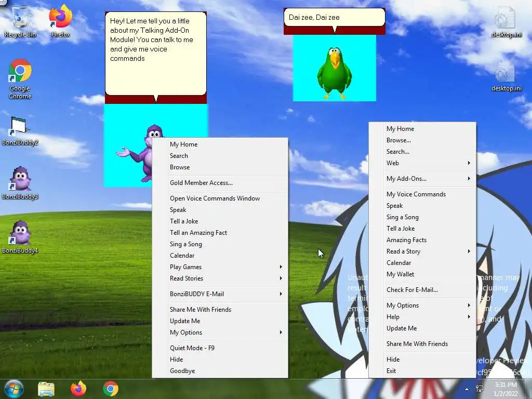Expand Help submenu in the parrot menu
This screenshot has height=399, width=532.
[x=422, y=317]
